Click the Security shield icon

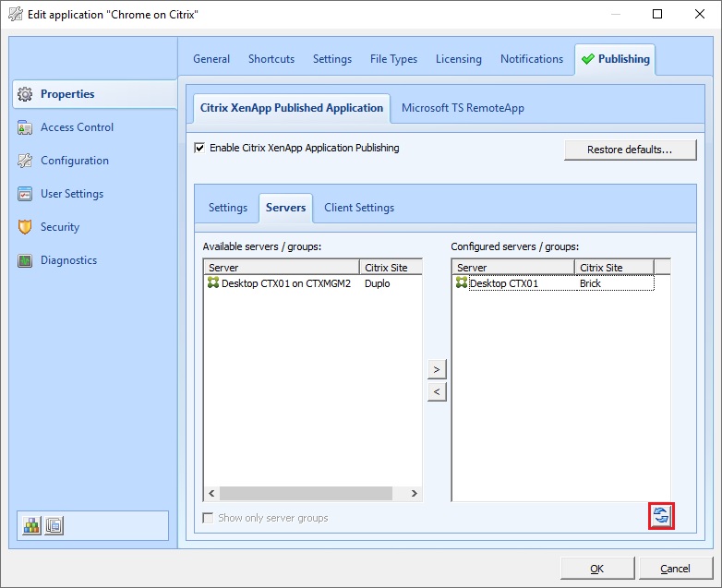(x=25, y=227)
